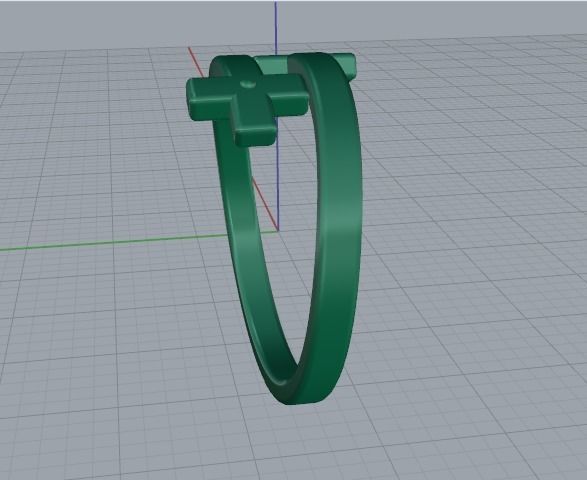Click the small round hole on the cross
Screen dimensions: 587x480
(248, 84)
